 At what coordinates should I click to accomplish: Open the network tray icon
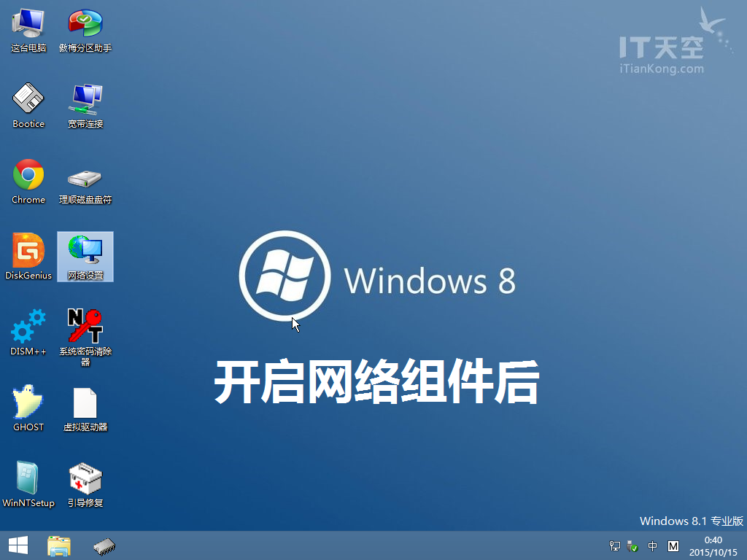pyautogui.click(x=615, y=546)
